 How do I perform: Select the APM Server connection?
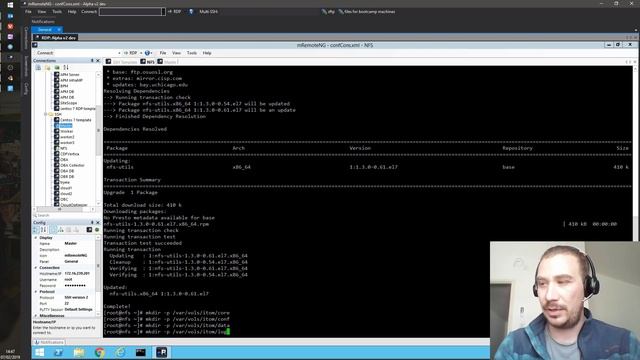click(x=67, y=75)
